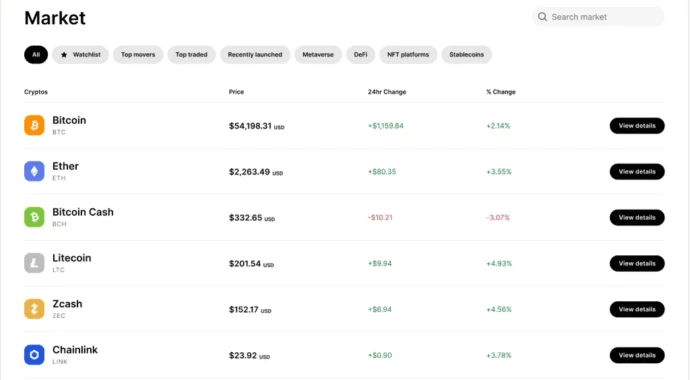Click the +4.93% percent change
The width and height of the screenshot is (690, 380).
pyautogui.click(x=499, y=263)
